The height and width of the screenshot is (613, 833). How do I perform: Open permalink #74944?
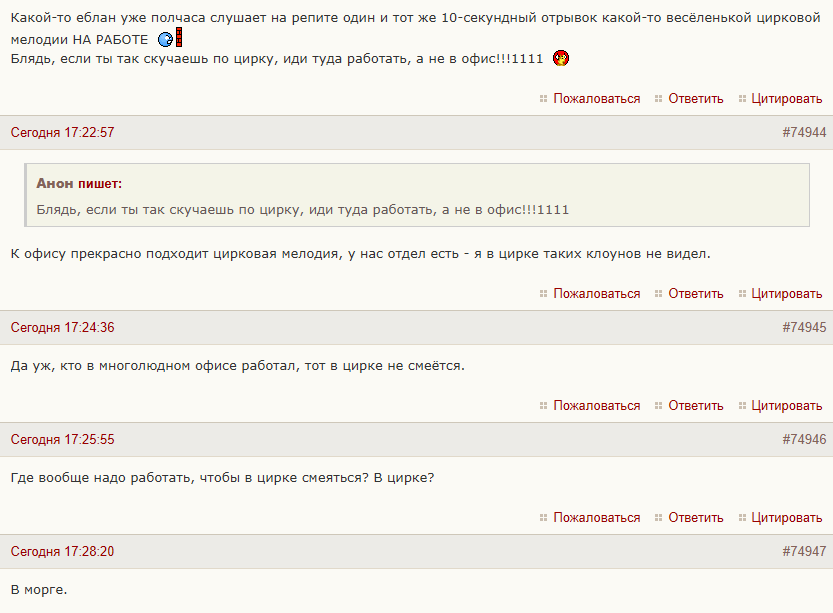[804, 133]
